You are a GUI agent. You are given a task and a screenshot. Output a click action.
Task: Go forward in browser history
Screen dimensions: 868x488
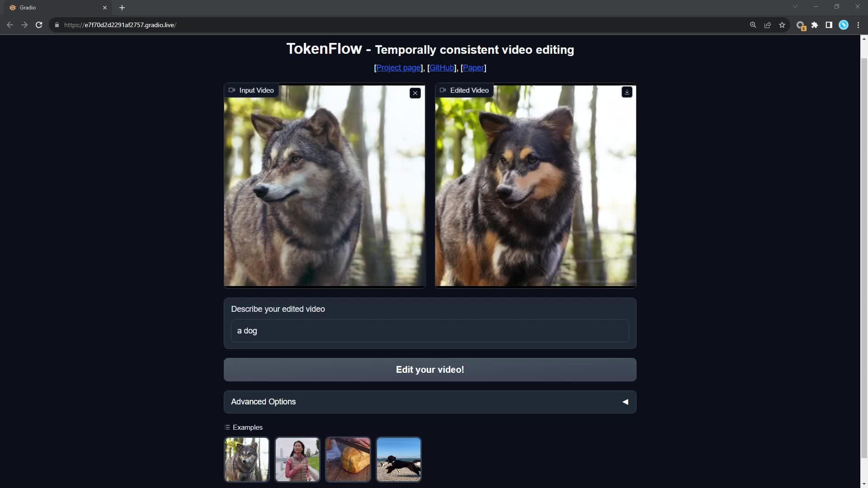click(24, 25)
